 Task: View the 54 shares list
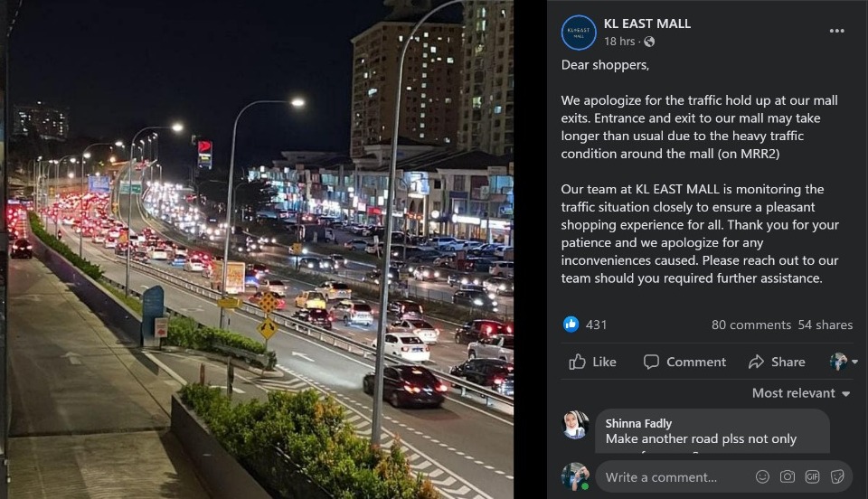825,325
